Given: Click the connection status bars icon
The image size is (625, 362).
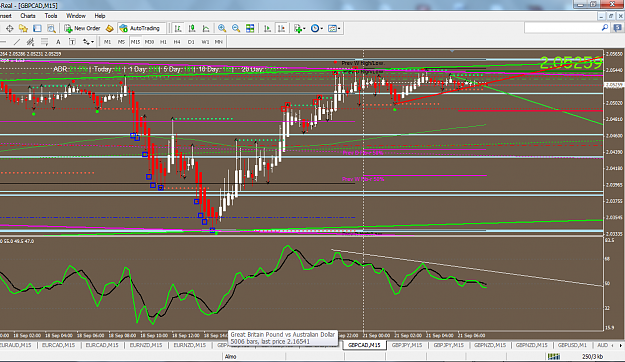Looking at the screenshot, I should click(554, 356).
